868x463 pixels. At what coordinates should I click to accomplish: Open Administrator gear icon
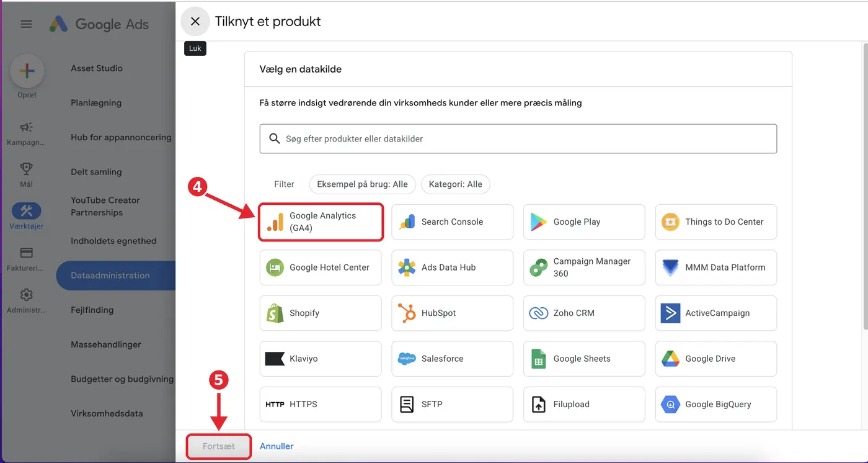(x=26, y=295)
